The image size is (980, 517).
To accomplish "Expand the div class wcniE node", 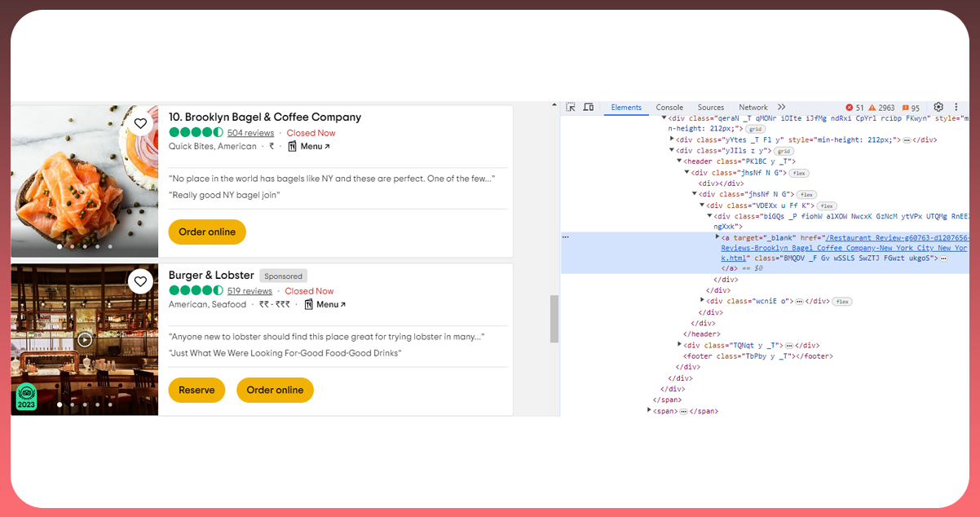I will pos(702,301).
